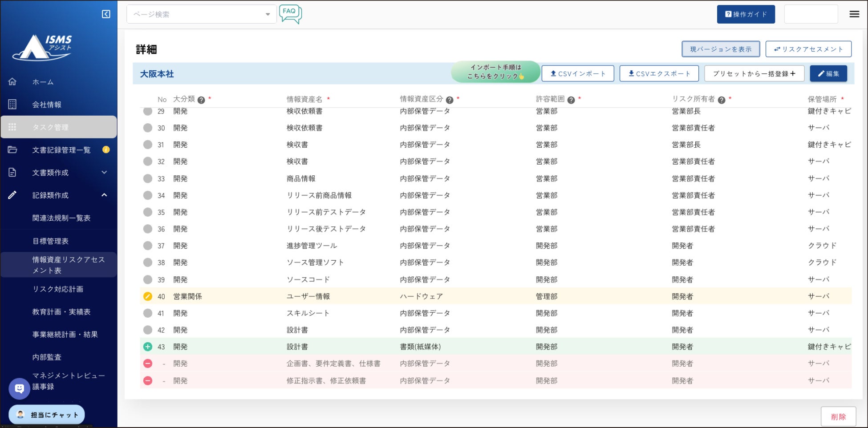The width and height of the screenshot is (868, 428).
Task: Click the gray status circle on row 37
Action: tap(148, 246)
